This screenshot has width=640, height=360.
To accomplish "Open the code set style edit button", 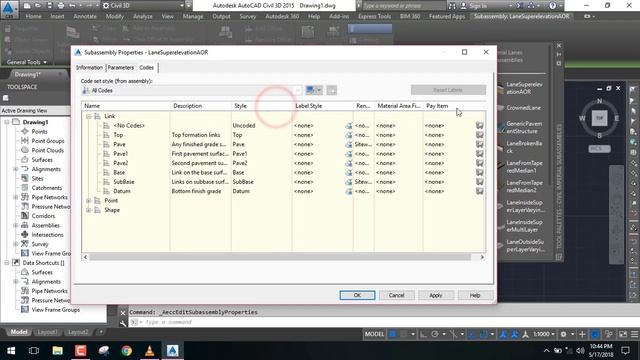I will tap(314, 90).
